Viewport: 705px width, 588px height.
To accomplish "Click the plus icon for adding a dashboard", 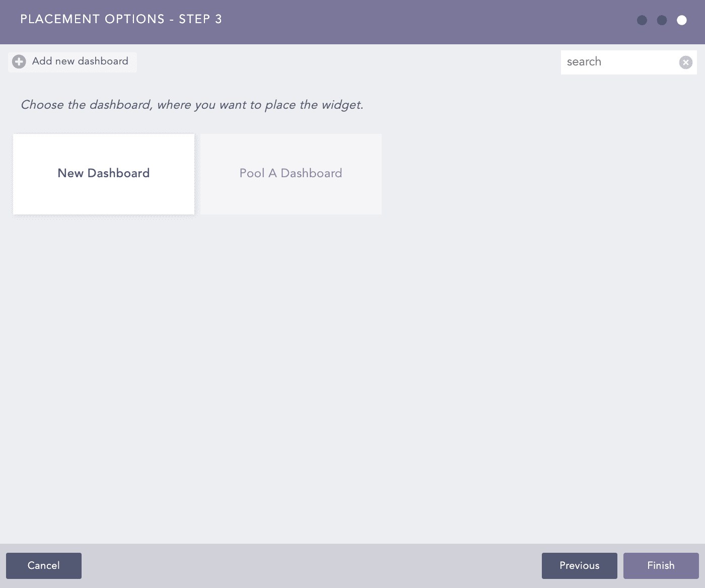I will (x=19, y=62).
